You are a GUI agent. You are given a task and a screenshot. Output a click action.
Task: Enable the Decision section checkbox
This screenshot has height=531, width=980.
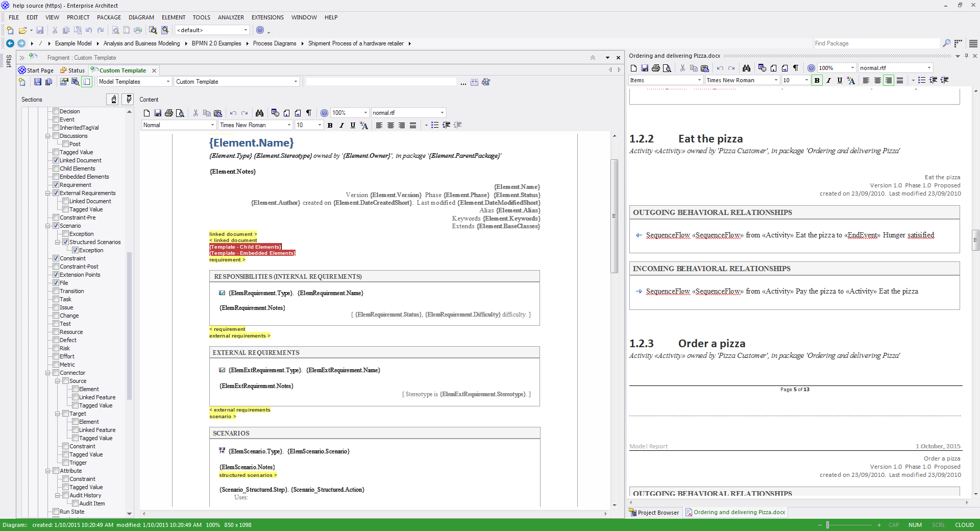click(56, 111)
